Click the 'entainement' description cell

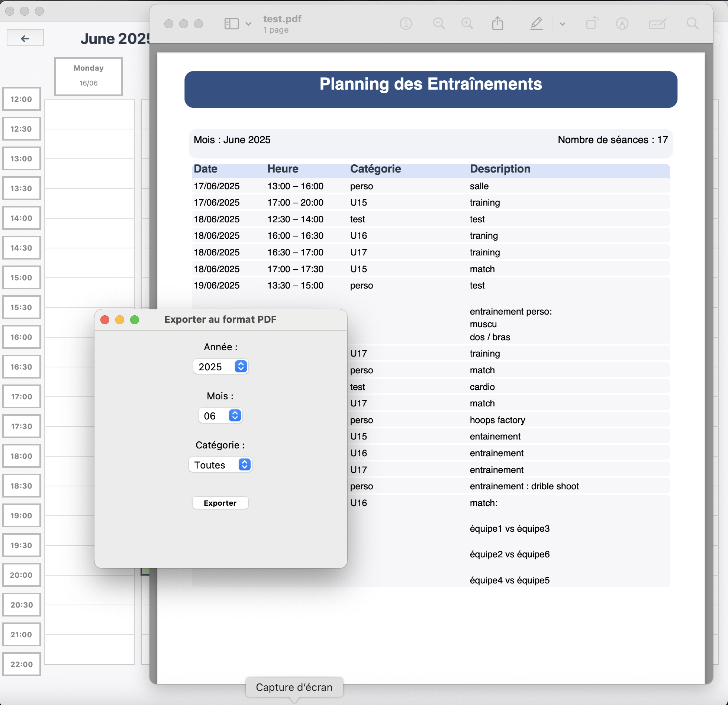(x=495, y=437)
